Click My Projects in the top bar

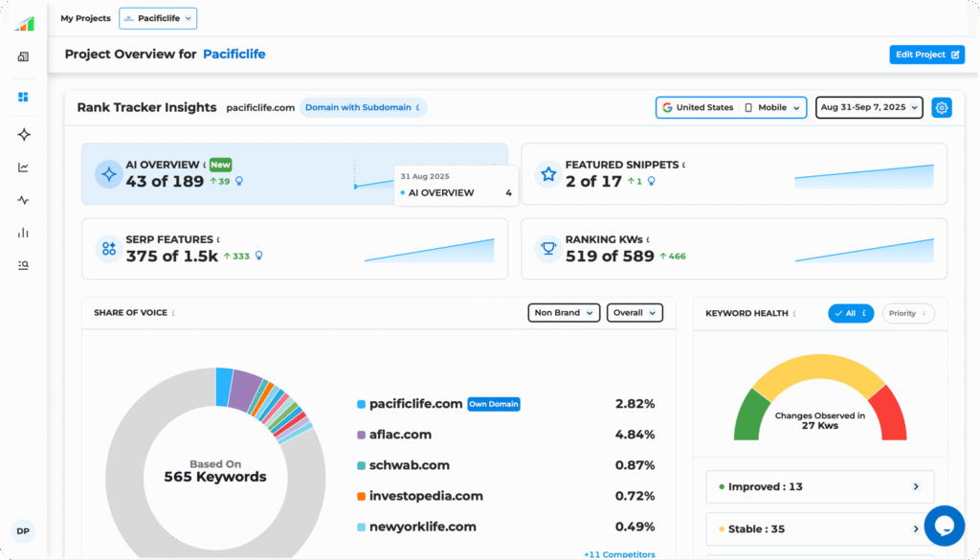tap(85, 18)
